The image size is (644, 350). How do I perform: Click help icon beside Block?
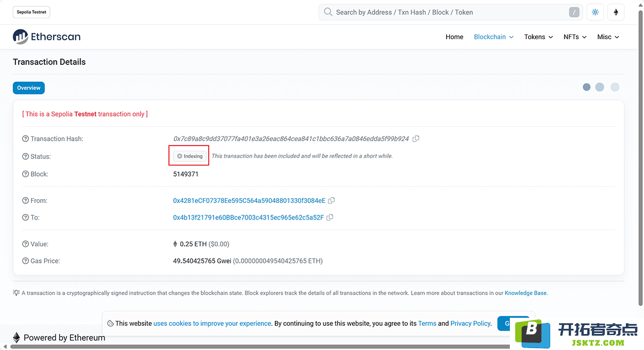[x=25, y=174]
